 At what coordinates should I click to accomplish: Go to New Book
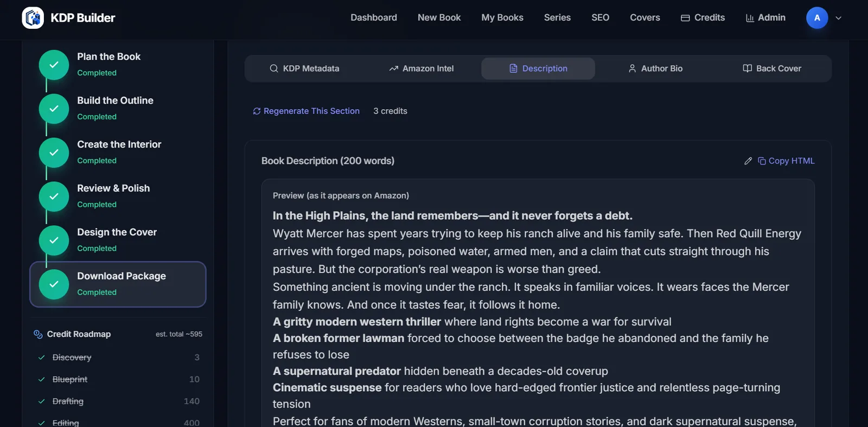tap(439, 17)
